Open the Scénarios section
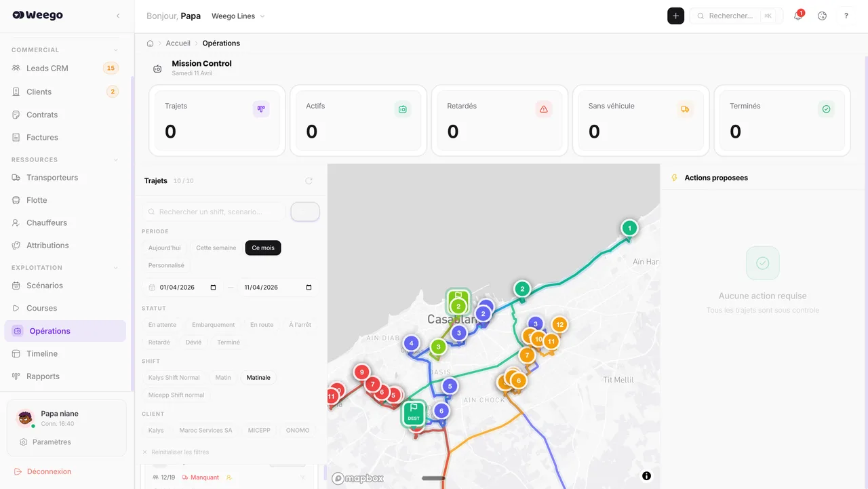Viewport: 868px width, 489px height. 43,286
